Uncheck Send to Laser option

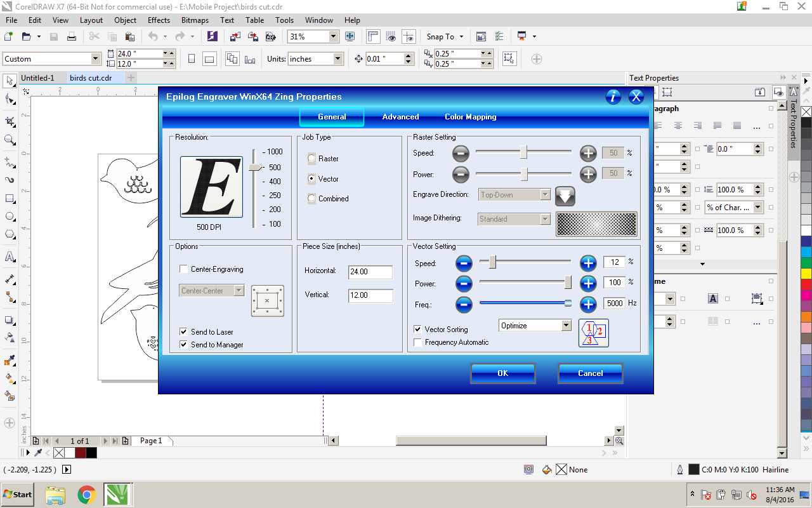(183, 331)
